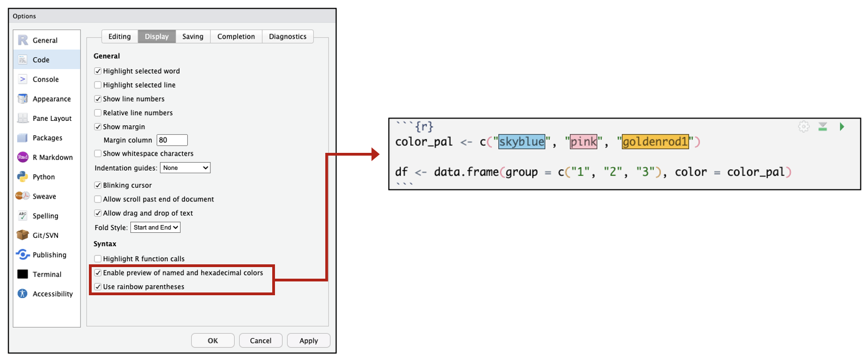The width and height of the screenshot is (868, 362).
Task: Open the Diagnostics tab
Action: 287,36
